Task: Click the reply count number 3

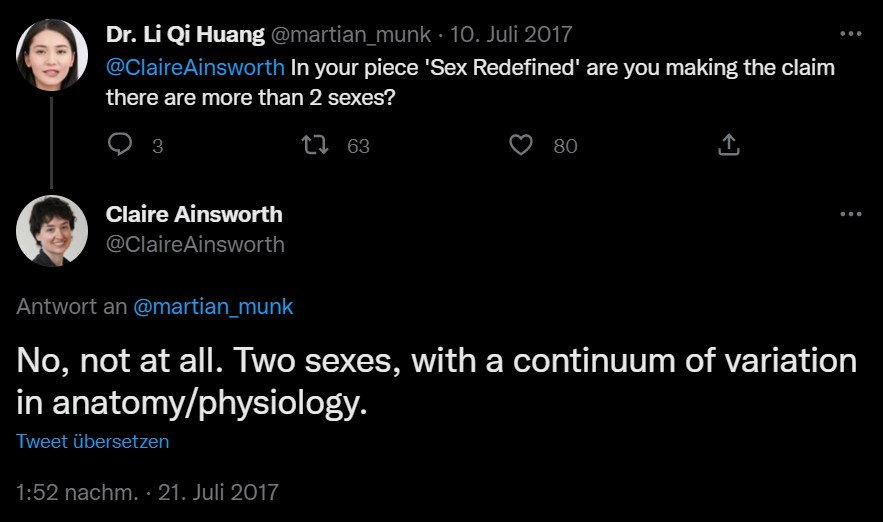Action: [x=158, y=146]
